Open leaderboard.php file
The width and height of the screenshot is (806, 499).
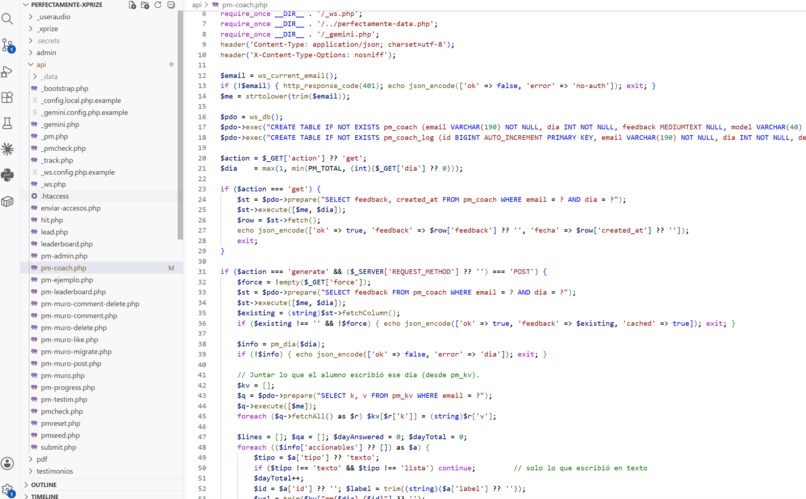click(x=66, y=244)
